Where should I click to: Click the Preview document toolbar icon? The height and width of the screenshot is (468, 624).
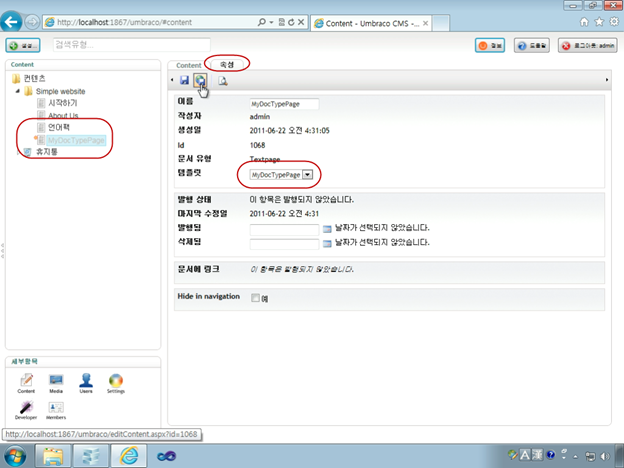pyautogui.click(x=222, y=81)
